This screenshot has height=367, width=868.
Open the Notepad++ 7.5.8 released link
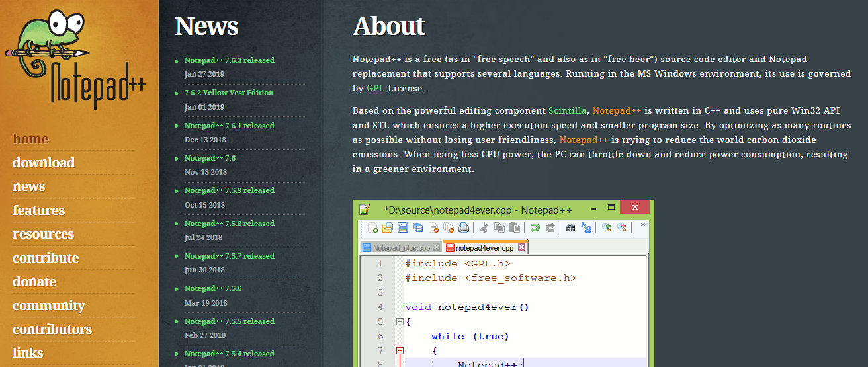click(229, 224)
